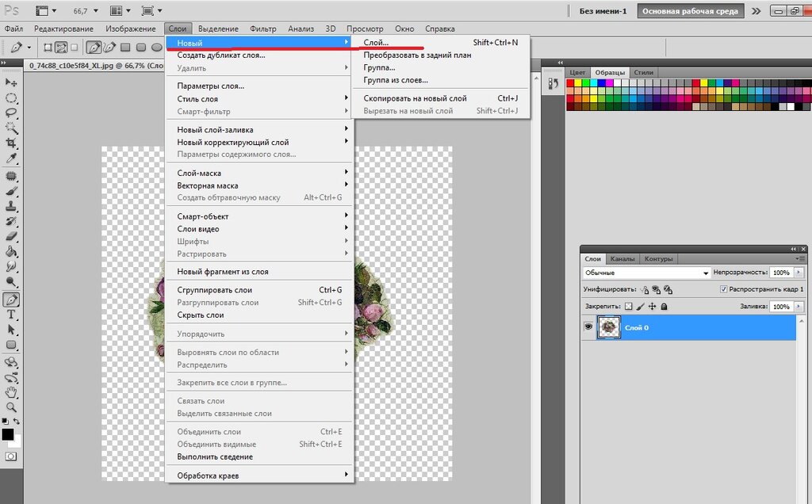Open the zoom level 66,7 dropdown

click(x=95, y=10)
